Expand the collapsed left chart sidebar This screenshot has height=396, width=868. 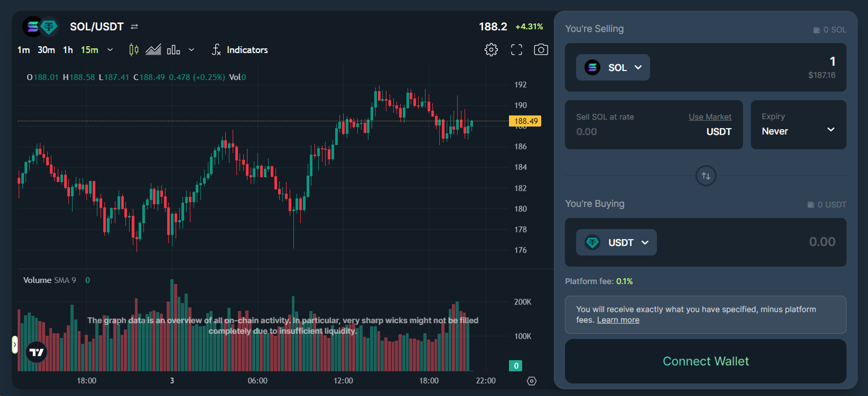[x=15, y=345]
